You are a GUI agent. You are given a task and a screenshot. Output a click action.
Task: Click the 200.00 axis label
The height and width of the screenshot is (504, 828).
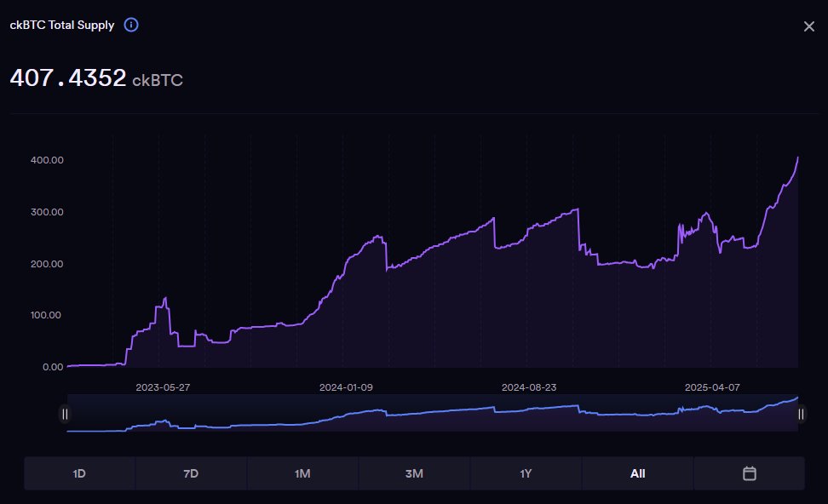(47, 263)
